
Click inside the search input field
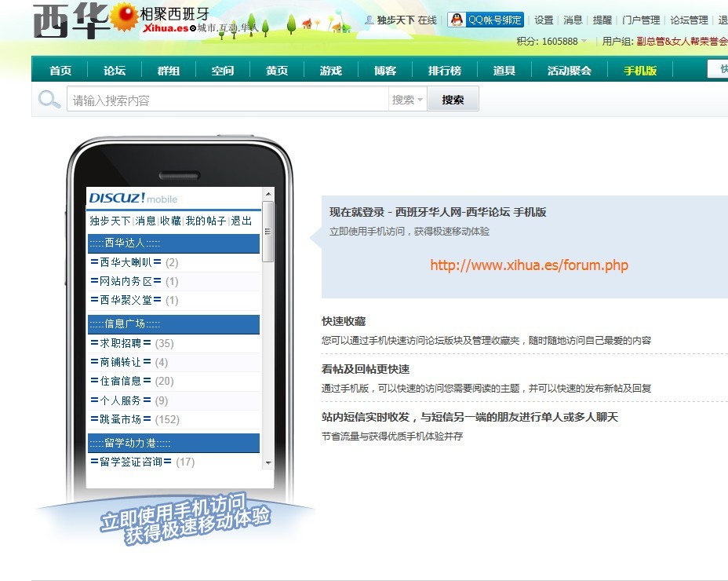[x=220, y=100]
